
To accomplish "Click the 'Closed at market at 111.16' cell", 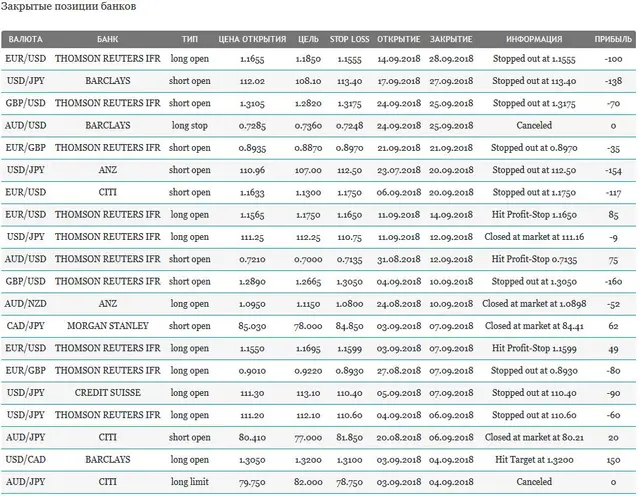I will tap(534, 237).
